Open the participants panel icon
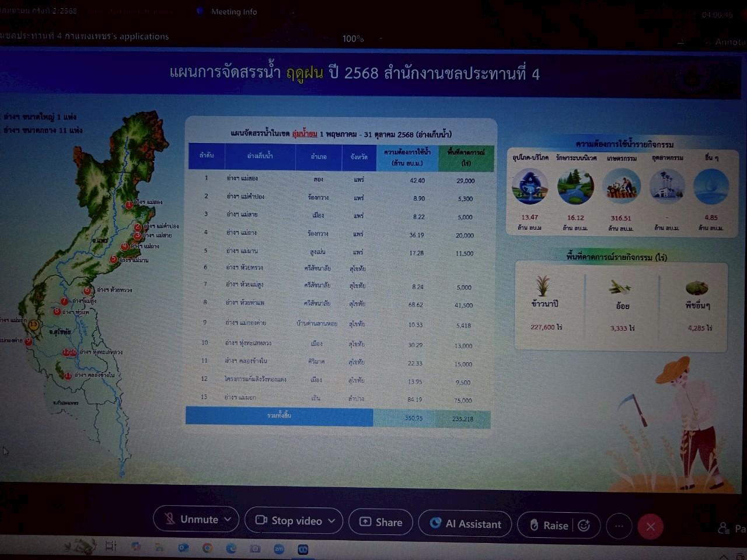This screenshot has height=560, width=747. (x=724, y=528)
